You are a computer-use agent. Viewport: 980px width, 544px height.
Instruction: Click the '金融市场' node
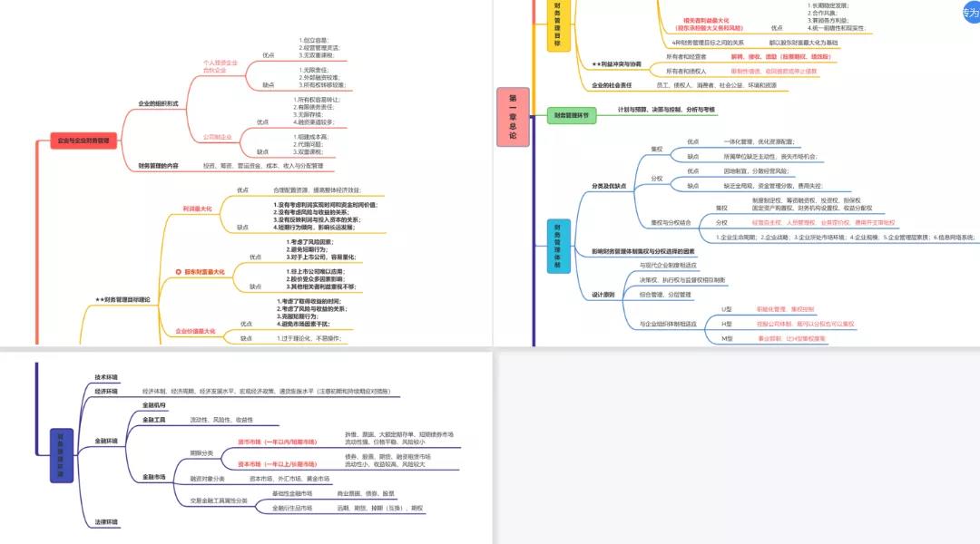[153, 477]
